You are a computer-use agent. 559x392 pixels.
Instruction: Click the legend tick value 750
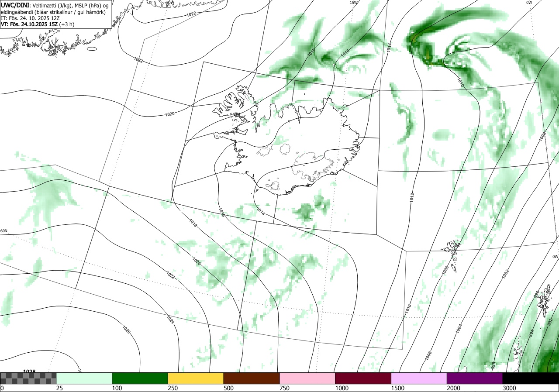[x=285, y=388]
